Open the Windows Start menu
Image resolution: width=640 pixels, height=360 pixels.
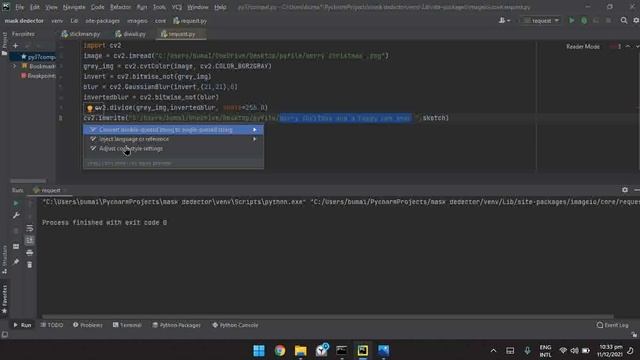pyautogui.click(x=259, y=351)
